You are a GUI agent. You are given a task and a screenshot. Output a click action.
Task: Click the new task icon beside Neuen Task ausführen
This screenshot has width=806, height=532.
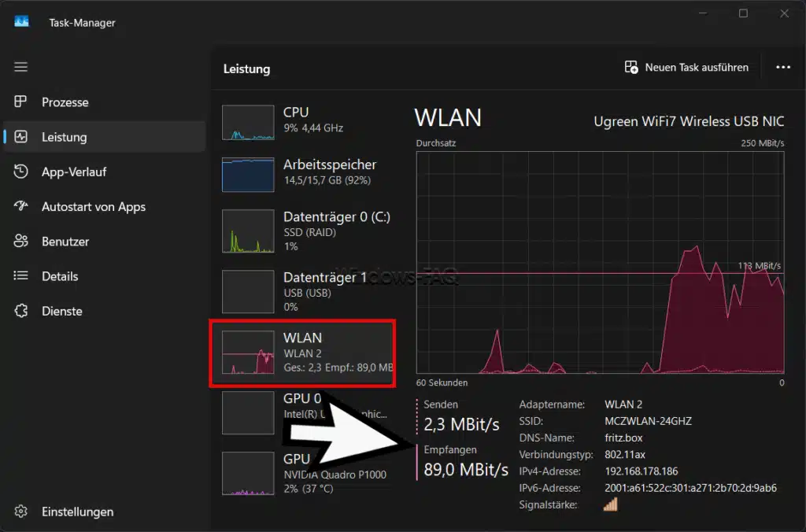pyautogui.click(x=631, y=68)
